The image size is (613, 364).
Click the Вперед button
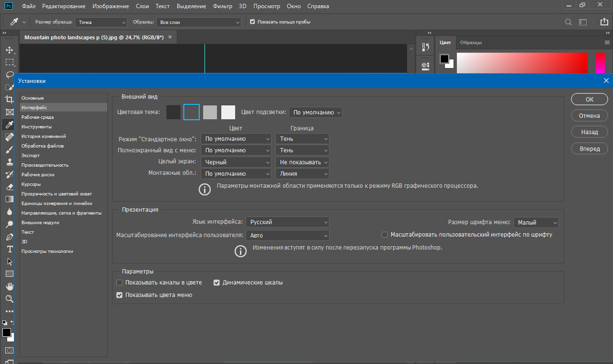590,149
